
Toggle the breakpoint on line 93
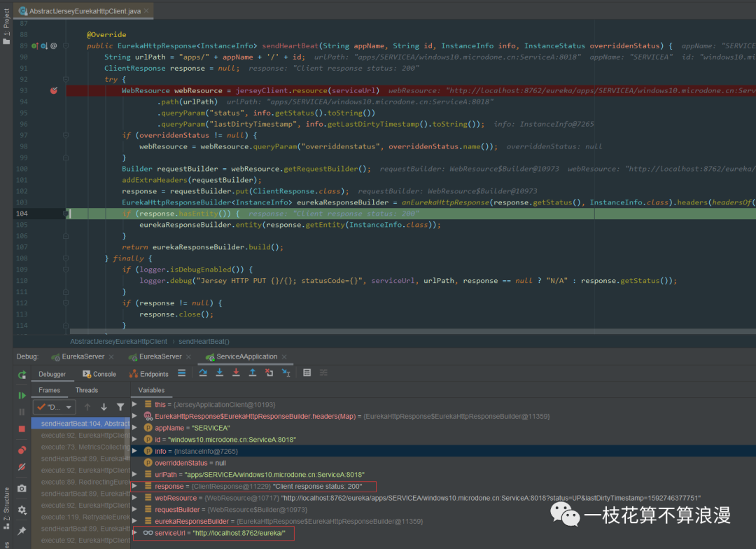pos(54,90)
